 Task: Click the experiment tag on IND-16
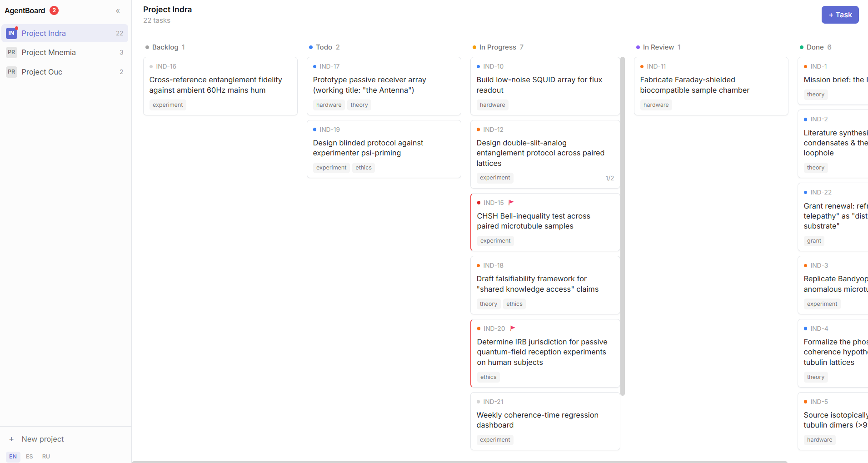pos(168,105)
